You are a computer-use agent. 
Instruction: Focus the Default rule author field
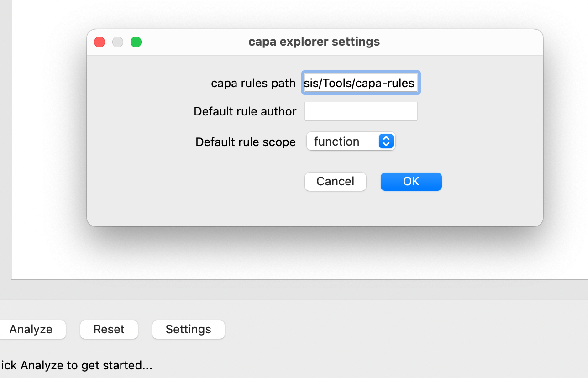tap(361, 111)
